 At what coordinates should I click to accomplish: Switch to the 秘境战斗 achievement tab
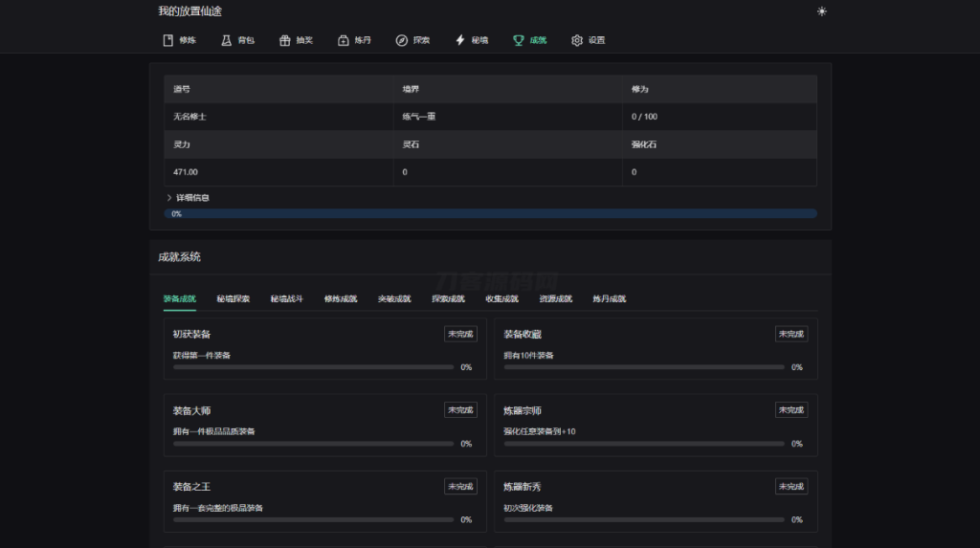click(x=287, y=298)
